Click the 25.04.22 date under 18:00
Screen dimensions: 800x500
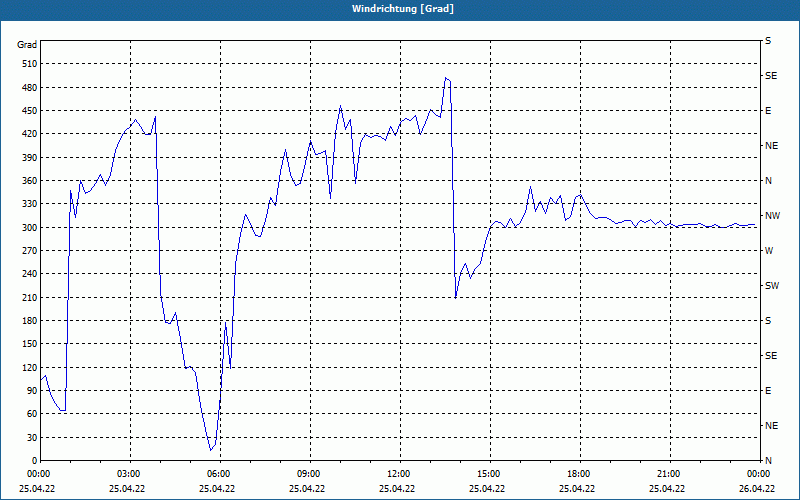coord(577,488)
